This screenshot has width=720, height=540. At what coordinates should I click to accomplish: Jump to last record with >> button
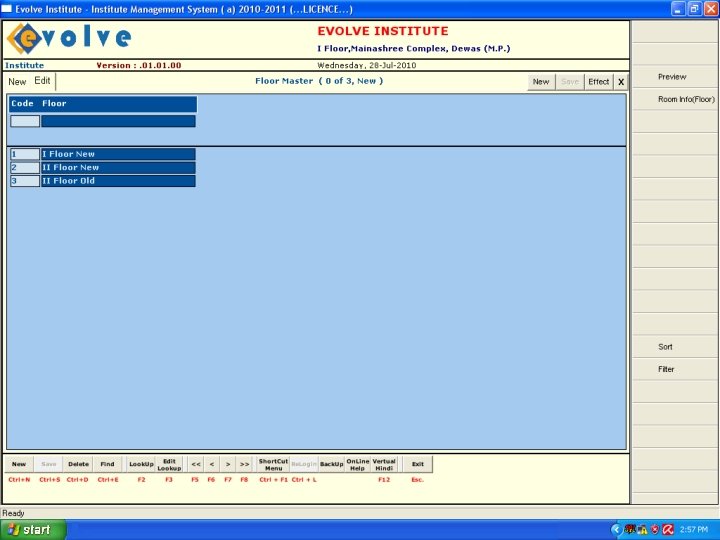click(x=244, y=464)
